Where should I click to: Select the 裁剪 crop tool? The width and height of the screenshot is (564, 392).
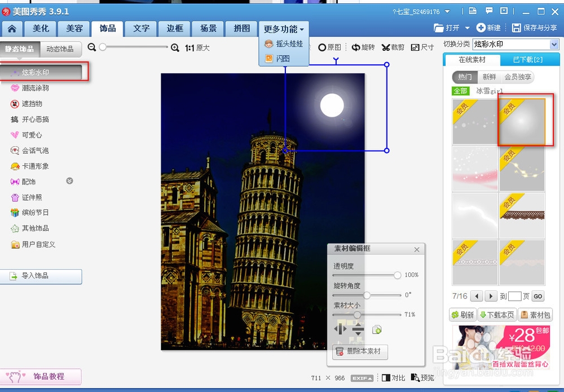pyautogui.click(x=393, y=47)
